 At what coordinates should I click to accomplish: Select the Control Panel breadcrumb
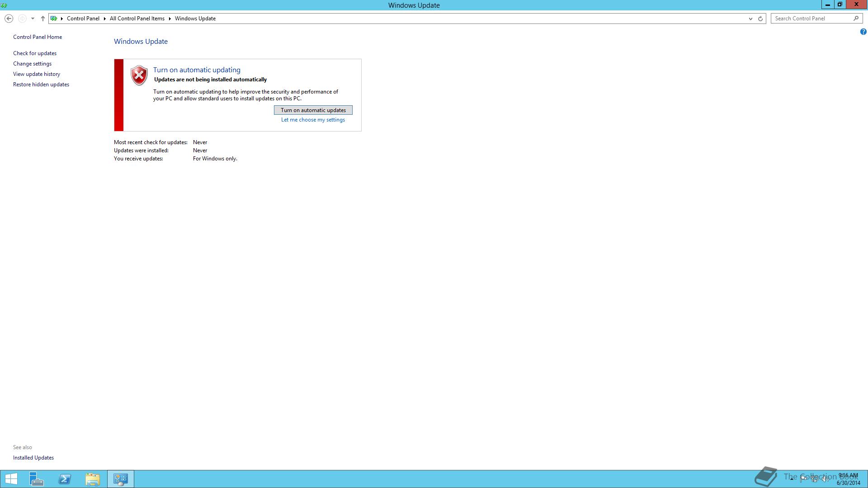83,19
